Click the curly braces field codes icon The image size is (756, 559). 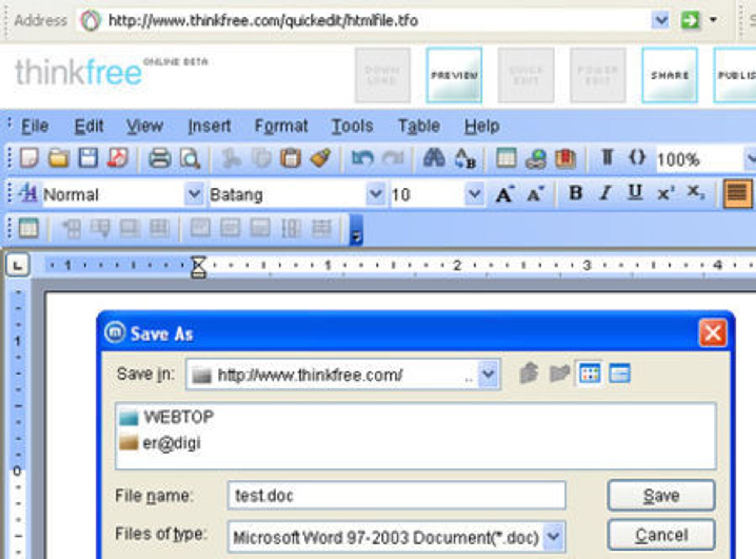[637, 157]
